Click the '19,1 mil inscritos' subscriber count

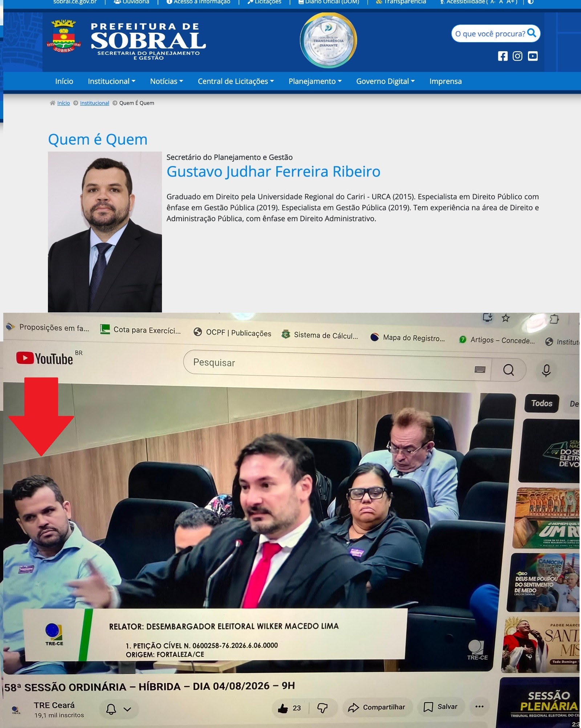59,715
